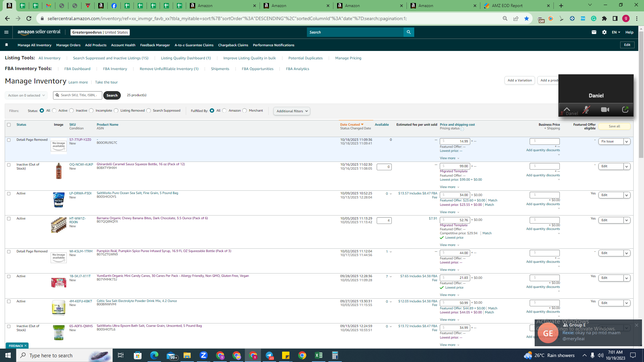Open the Feedback Manager menu item
Image resolution: width=644 pixels, height=362 pixels.
[x=155, y=45]
